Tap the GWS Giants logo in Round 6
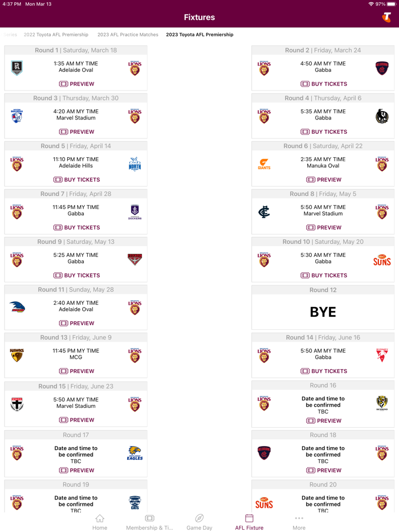The image size is (399, 532). point(264,163)
